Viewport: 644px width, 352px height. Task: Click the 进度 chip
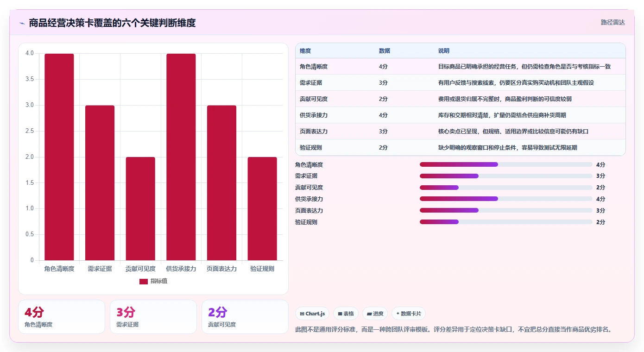pos(375,314)
